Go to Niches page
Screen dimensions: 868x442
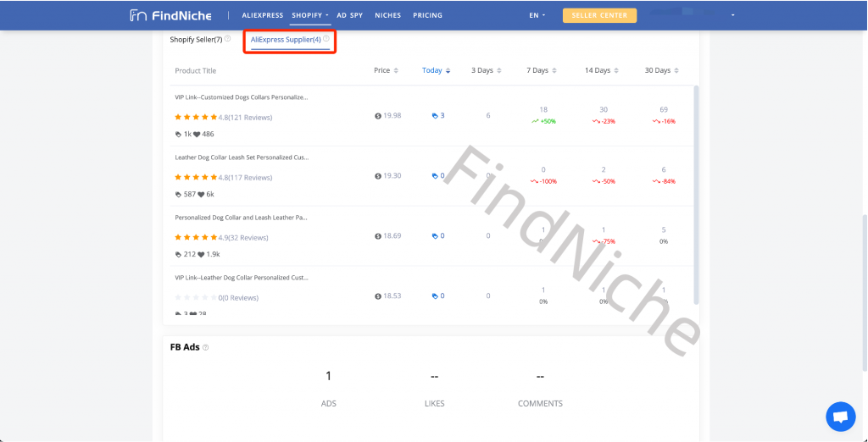pos(387,15)
